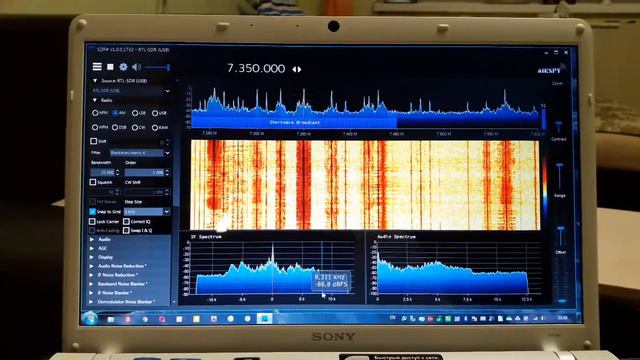Select the WFM demodulation mode
640x360 pixels.
[x=95, y=127]
